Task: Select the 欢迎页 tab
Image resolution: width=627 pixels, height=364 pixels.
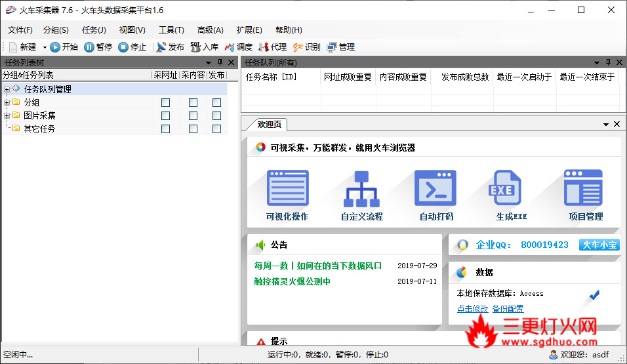Action: point(269,125)
